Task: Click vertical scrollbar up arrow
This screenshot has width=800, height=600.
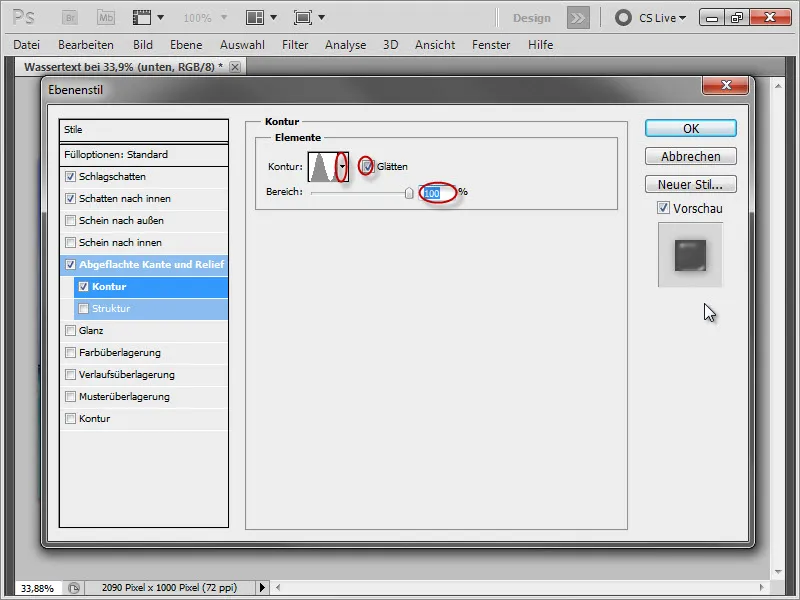Action: point(778,86)
